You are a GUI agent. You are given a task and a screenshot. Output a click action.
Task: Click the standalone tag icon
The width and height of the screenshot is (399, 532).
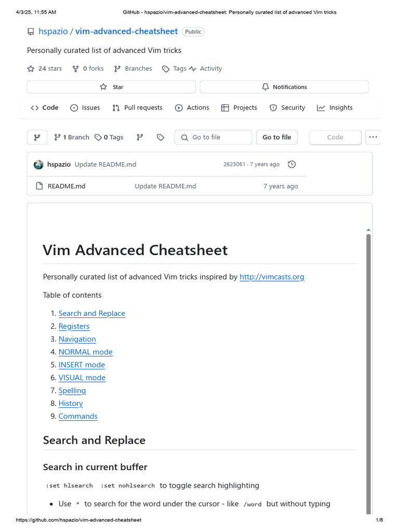tap(161, 137)
